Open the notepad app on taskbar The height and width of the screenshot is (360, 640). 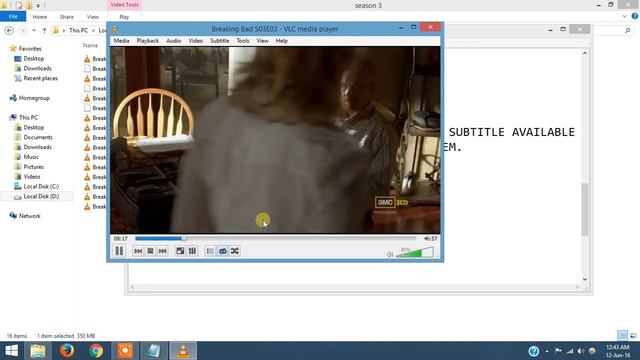click(154, 351)
